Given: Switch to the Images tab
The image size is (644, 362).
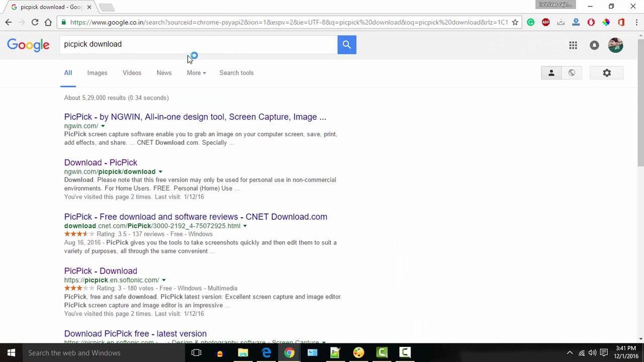Looking at the screenshot, I should (97, 73).
